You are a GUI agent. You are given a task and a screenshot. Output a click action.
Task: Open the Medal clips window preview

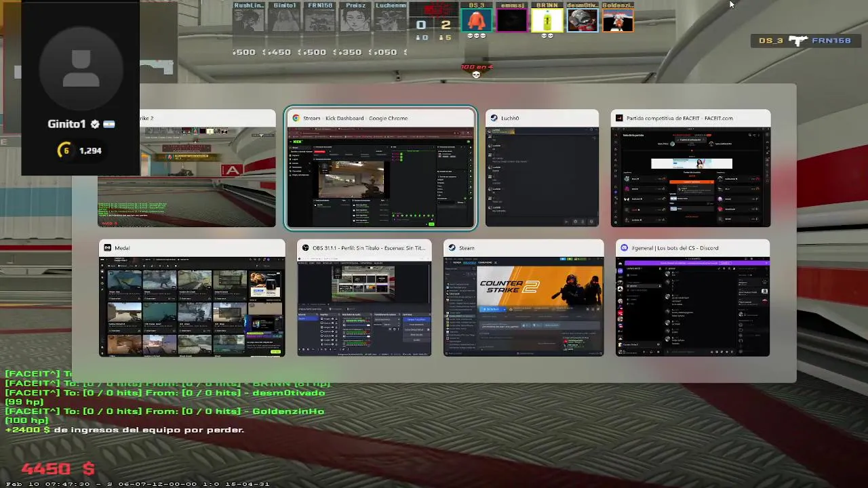192,298
